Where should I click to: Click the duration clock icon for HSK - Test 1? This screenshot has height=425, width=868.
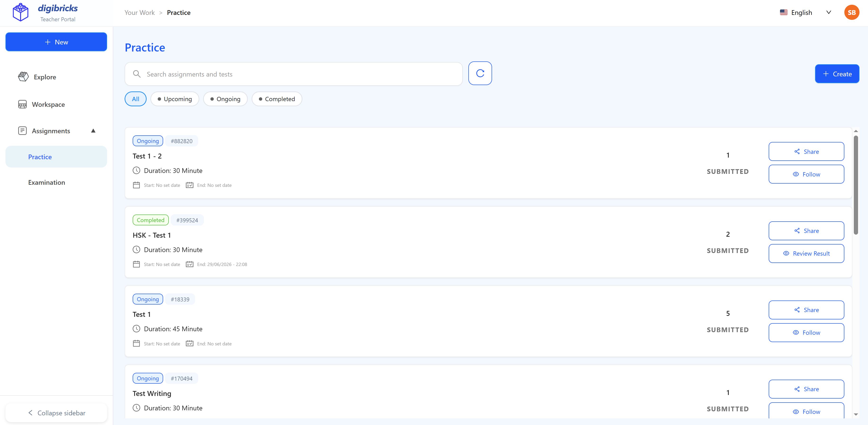[x=136, y=249]
